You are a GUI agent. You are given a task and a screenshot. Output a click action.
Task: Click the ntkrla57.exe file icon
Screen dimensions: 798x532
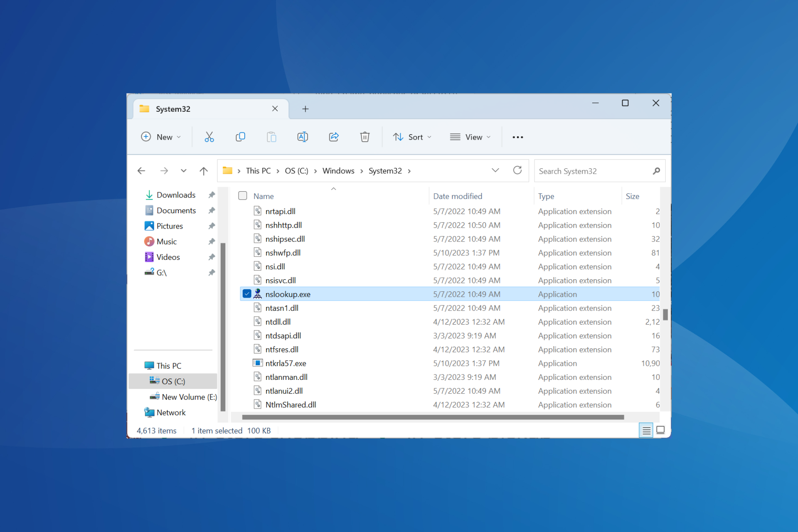258,363
